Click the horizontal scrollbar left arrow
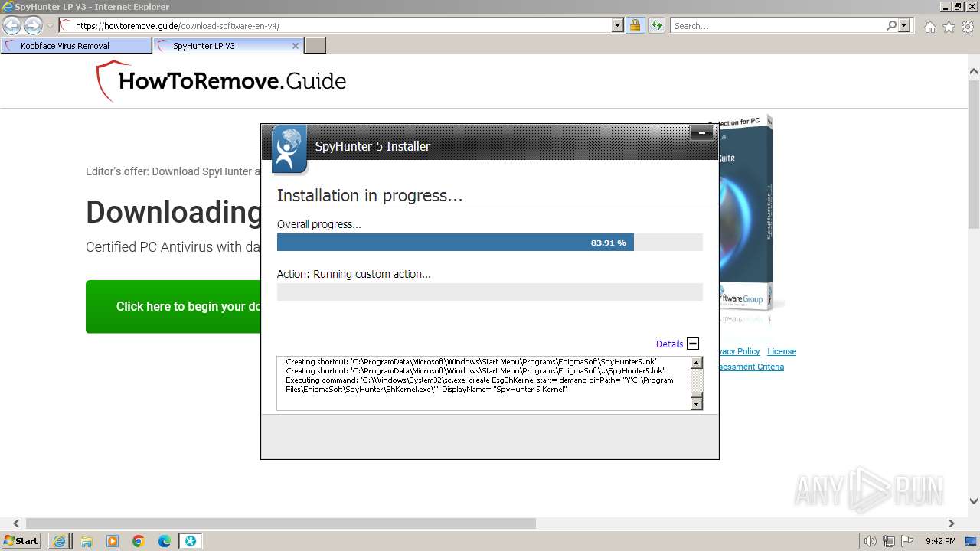 (16, 523)
